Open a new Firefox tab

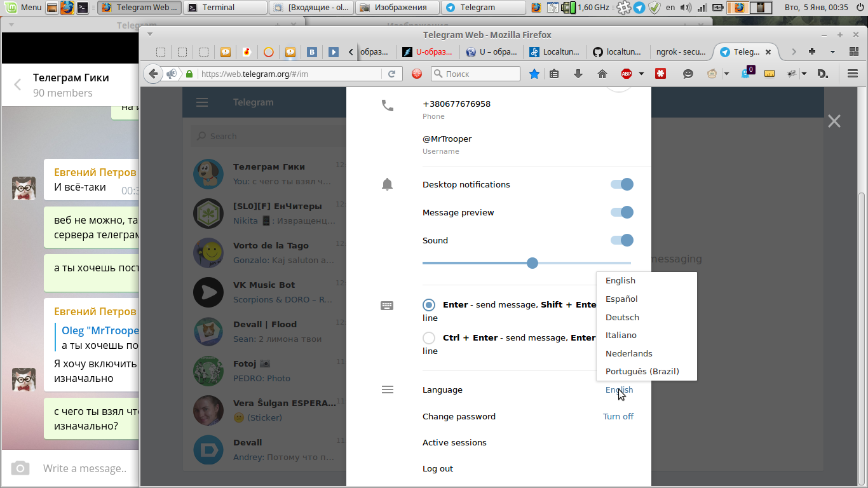point(812,52)
